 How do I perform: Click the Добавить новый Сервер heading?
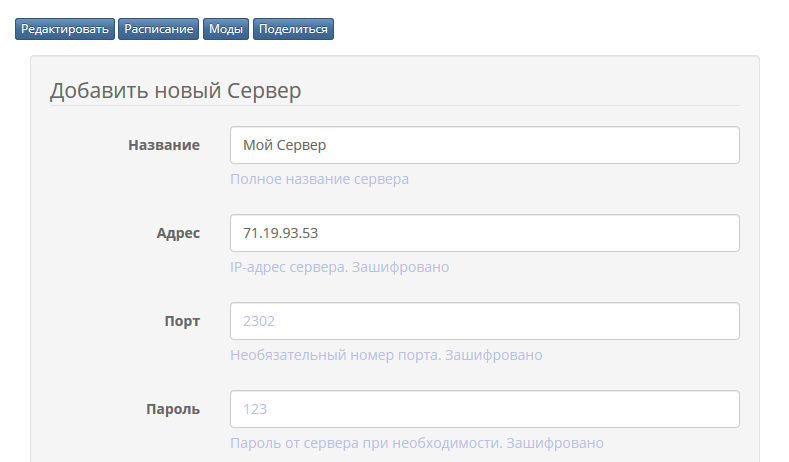tap(175, 91)
